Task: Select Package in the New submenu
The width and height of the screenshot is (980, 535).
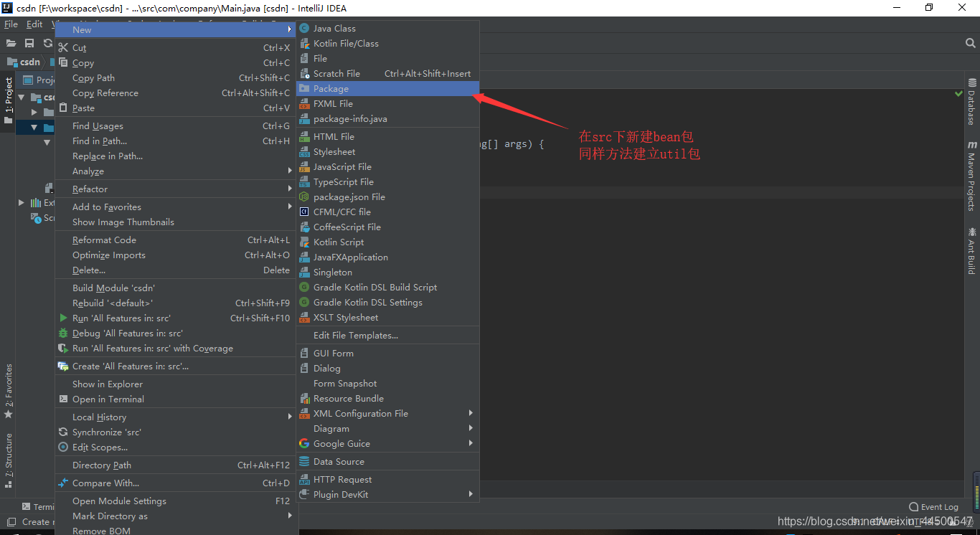Action: [x=388, y=88]
